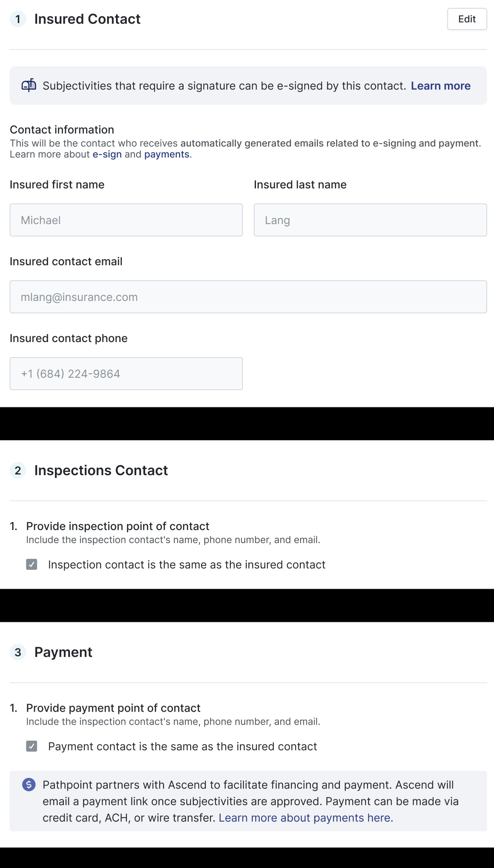Image resolution: width=494 pixels, height=868 pixels.
Task: Click the Inspections Contact section heading
Action: [101, 470]
